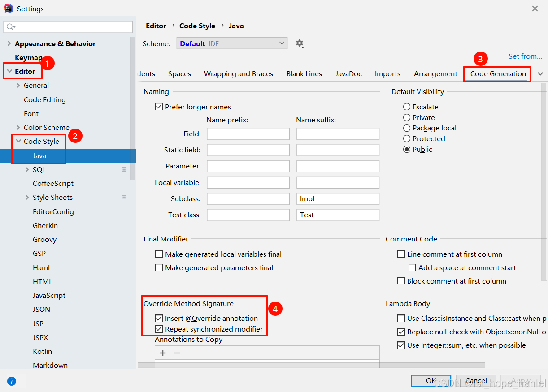Screen dimensions: 548x392
Task: Click the Test class name suffix field
Action: pos(338,215)
